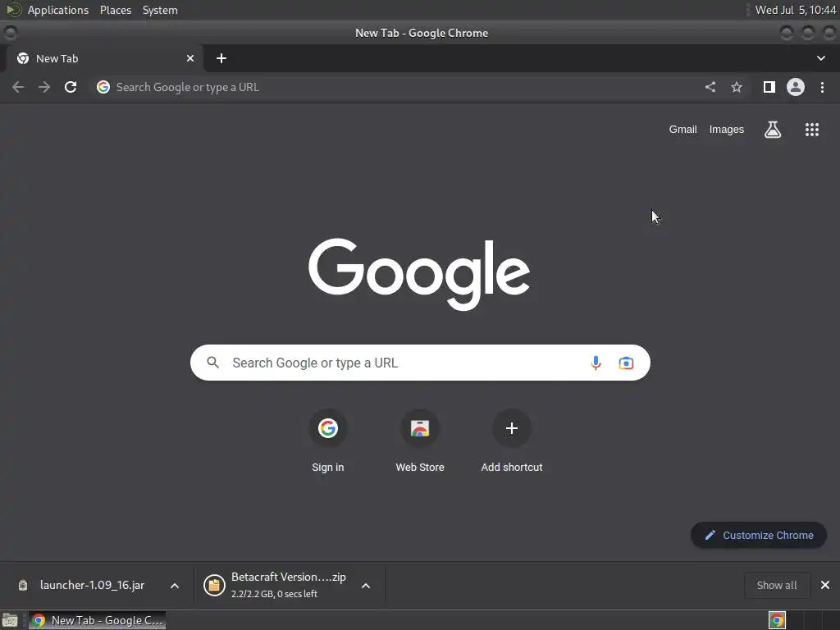Open the Google apps grid

coord(812,129)
